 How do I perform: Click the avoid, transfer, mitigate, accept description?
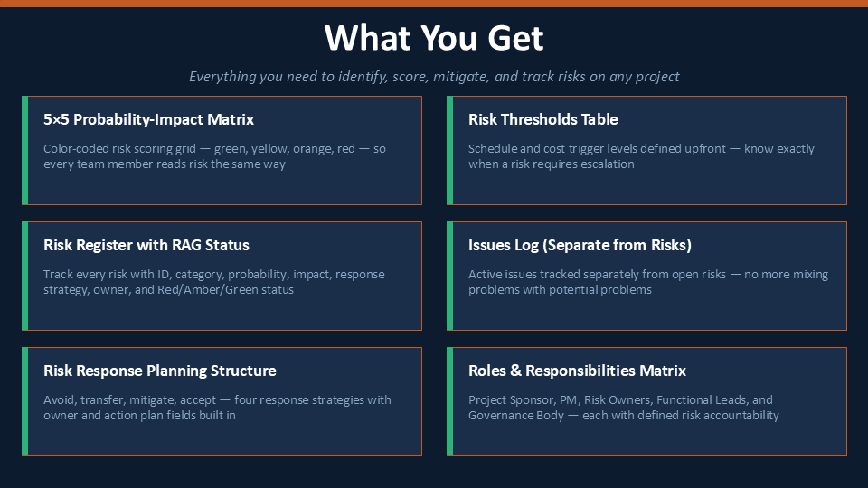click(217, 408)
